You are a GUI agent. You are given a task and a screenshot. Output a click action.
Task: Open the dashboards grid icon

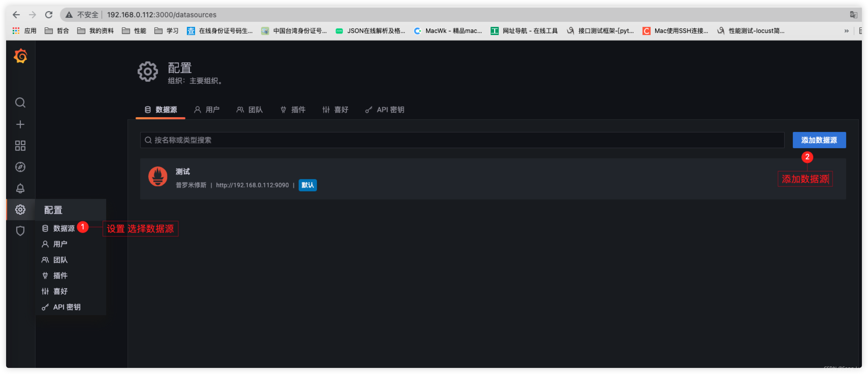click(x=20, y=146)
